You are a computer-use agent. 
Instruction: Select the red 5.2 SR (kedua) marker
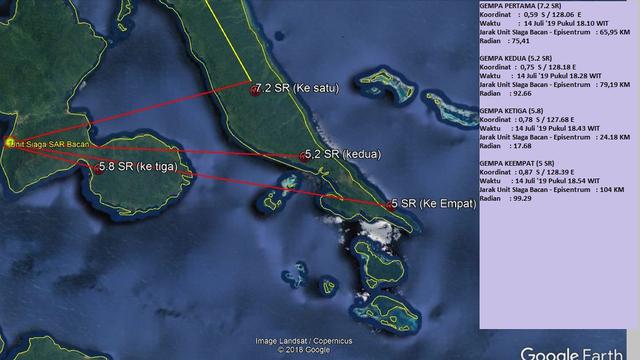pyautogui.click(x=303, y=156)
